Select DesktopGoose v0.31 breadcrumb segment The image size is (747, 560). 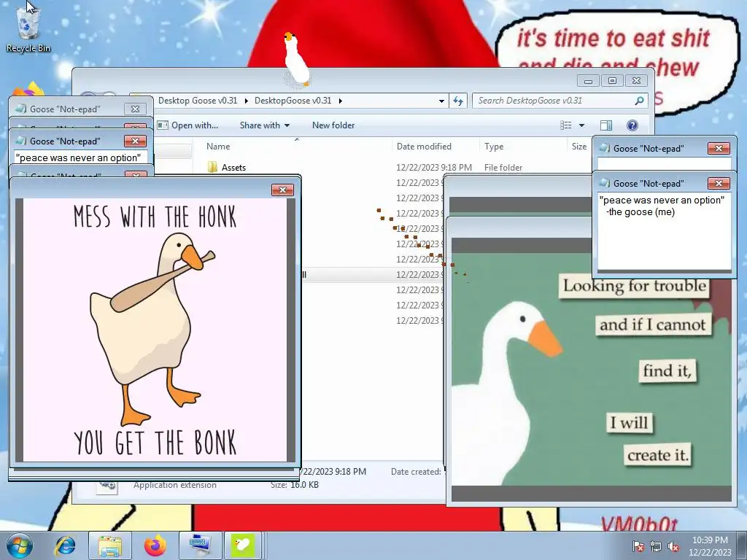click(293, 101)
